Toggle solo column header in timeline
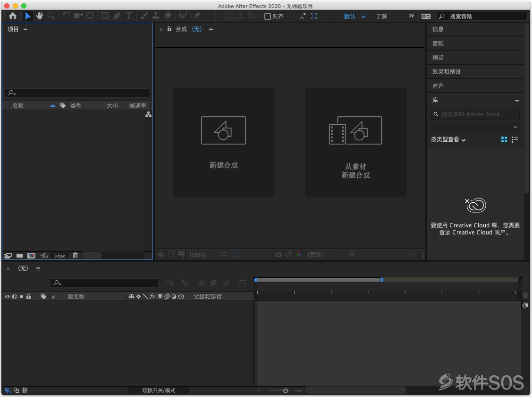Viewport: 532px width, 397px height. tap(21, 296)
